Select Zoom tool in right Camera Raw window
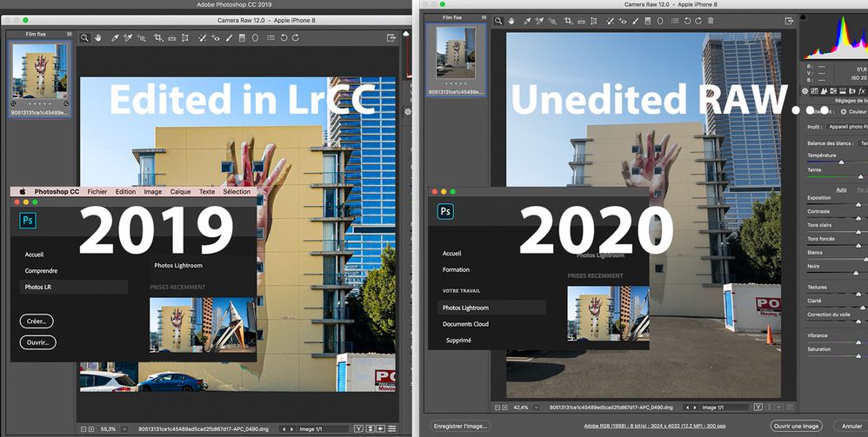 [498, 21]
